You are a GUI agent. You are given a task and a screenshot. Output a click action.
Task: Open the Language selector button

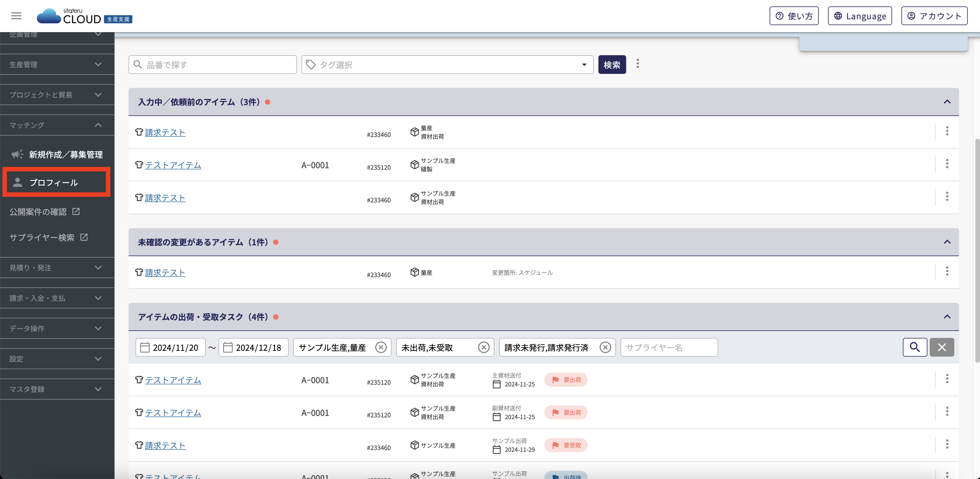(x=860, y=16)
